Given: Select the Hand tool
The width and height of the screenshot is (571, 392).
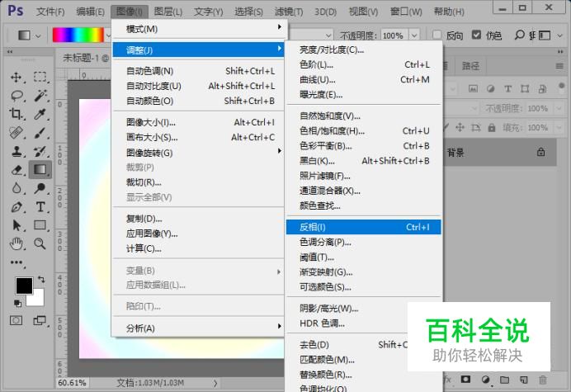Looking at the screenshot, I should tap(16, 243).
